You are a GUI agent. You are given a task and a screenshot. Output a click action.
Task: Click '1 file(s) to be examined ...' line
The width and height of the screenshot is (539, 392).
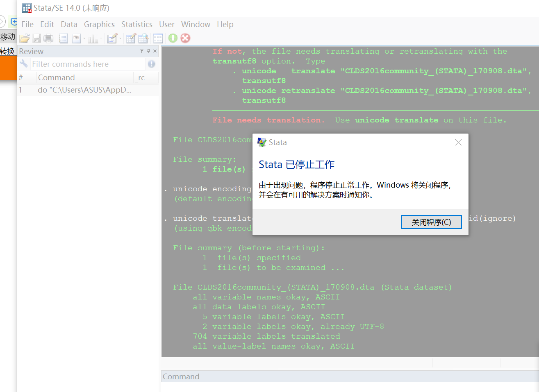pos(273,267)
